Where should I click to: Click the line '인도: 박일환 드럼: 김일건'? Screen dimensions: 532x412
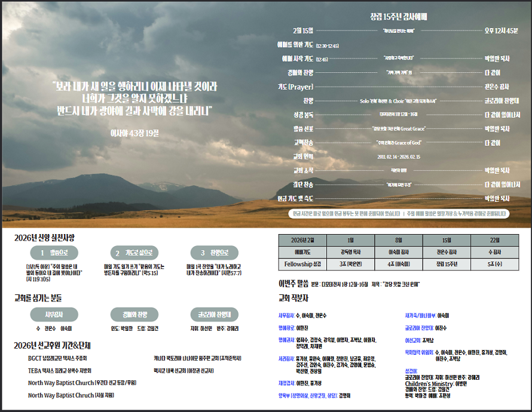click(134, 328)
